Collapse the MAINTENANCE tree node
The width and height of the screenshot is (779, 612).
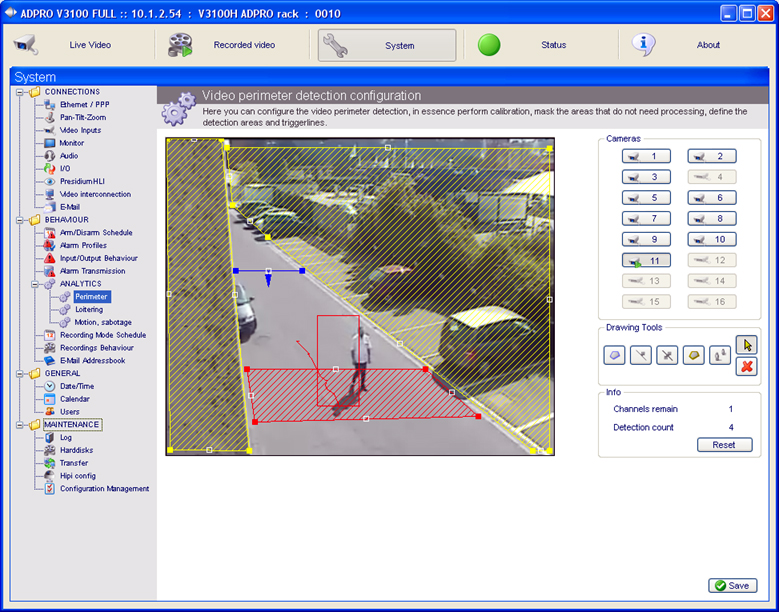point(21,425)
